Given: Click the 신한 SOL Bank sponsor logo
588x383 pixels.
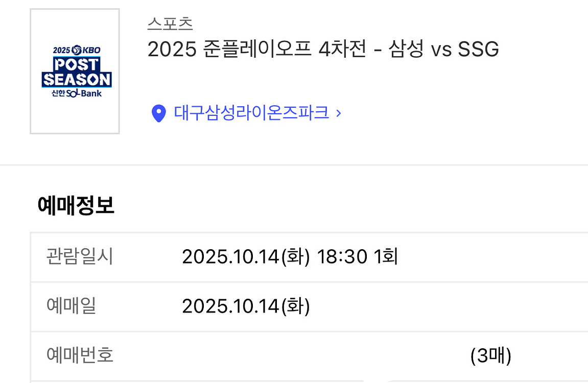Looking at the screenshot, I should tap(77, 94).
